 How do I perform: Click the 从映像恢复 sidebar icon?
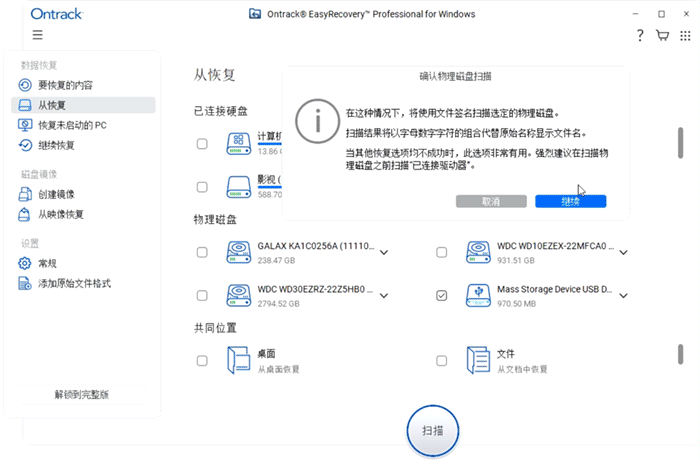point(25,214)
